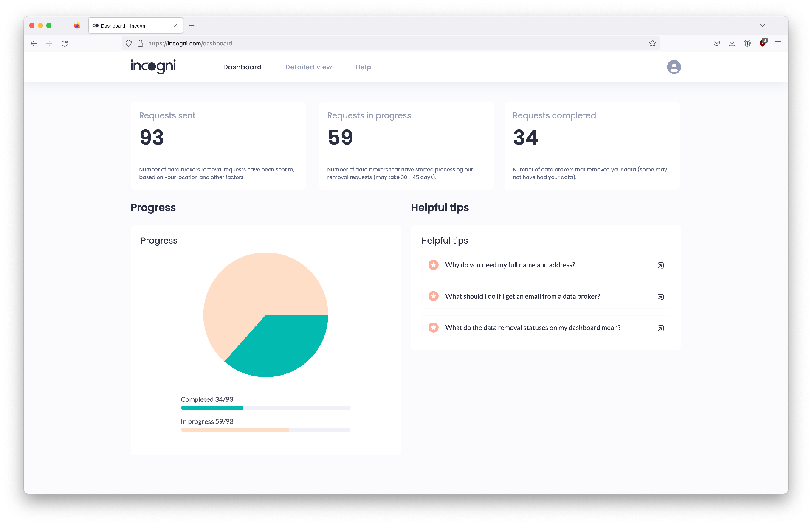
Task: Click the star icon beside the data broker email tip
Action: [x=433, y=296]
